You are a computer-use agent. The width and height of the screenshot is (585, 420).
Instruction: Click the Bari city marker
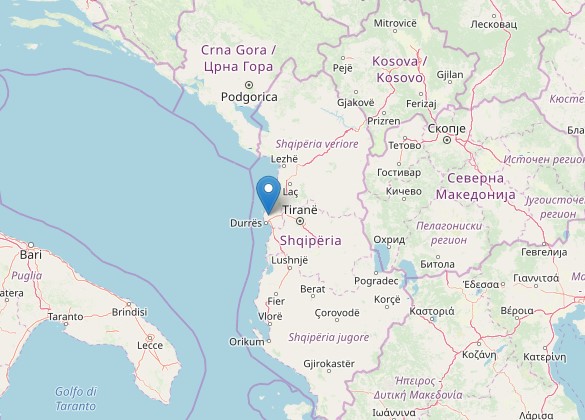[31, 245]
